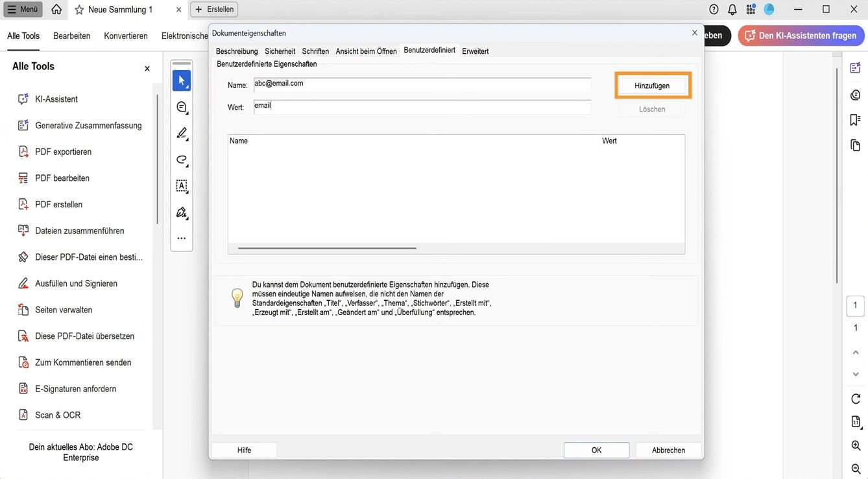Open the notifications bell
Viewport: 868px width, 479px height.
[x=732, y=9]
